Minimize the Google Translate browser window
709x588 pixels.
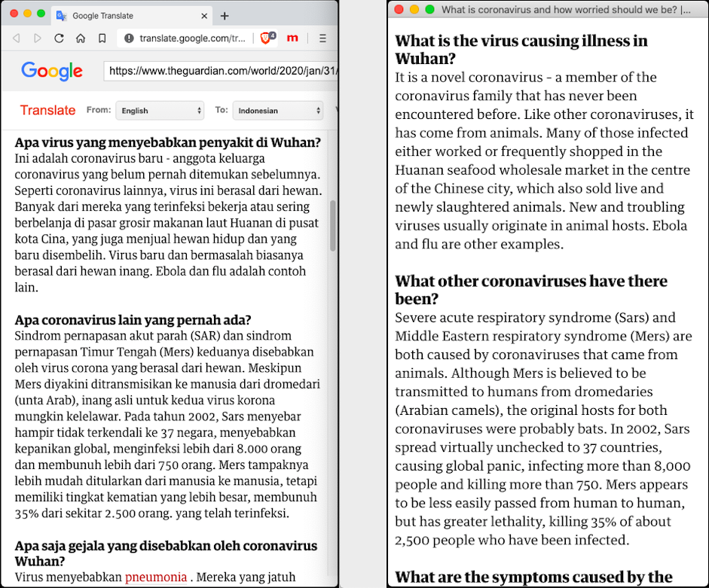click(x=28, y=14)
